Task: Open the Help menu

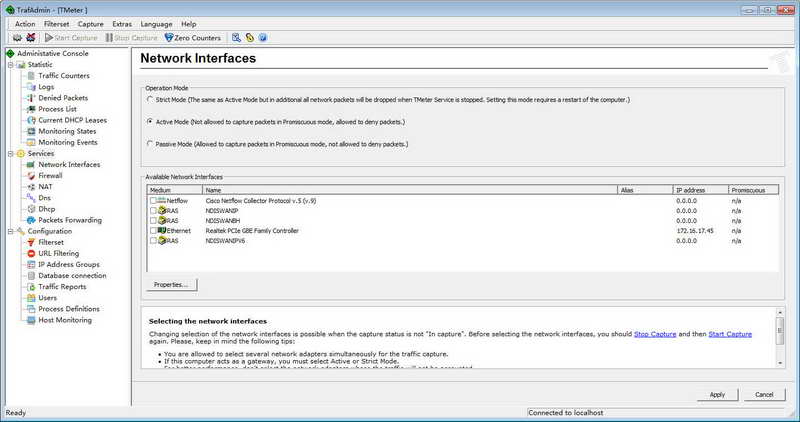Action: coord(189,24)
